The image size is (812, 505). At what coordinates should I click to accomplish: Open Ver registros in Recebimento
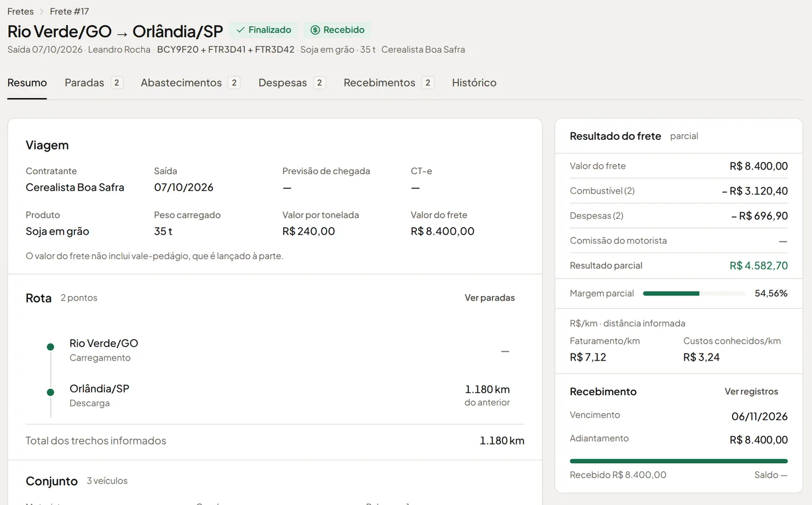[x=752, y=392]
